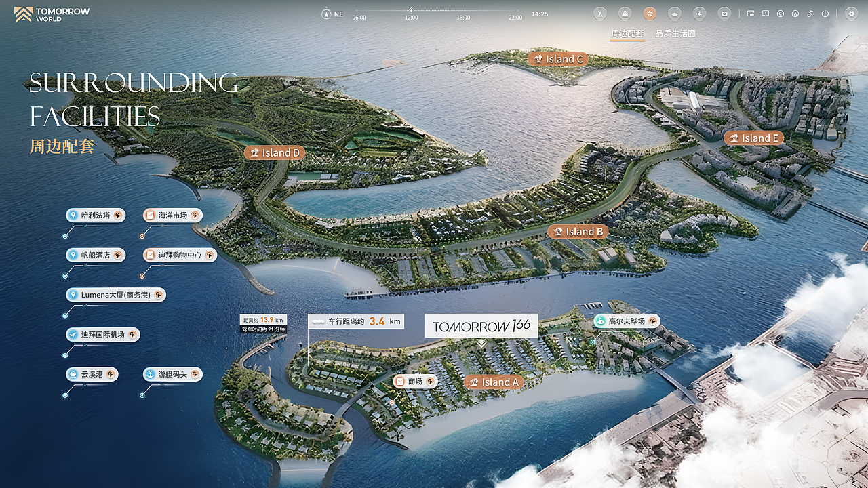
Task: Click the TOMORROW 166 project label
Action: [x=481, y=326]
